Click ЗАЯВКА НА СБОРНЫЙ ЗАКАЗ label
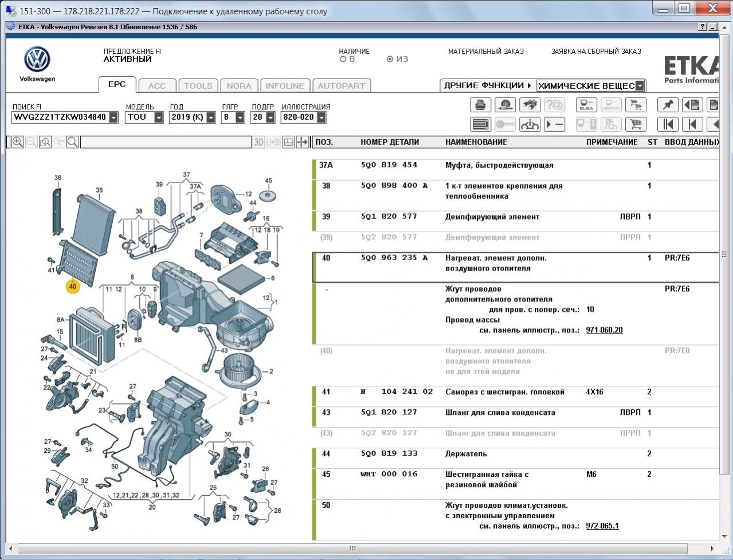The height and width of the screenshot is (560, 733). point(596,51)
